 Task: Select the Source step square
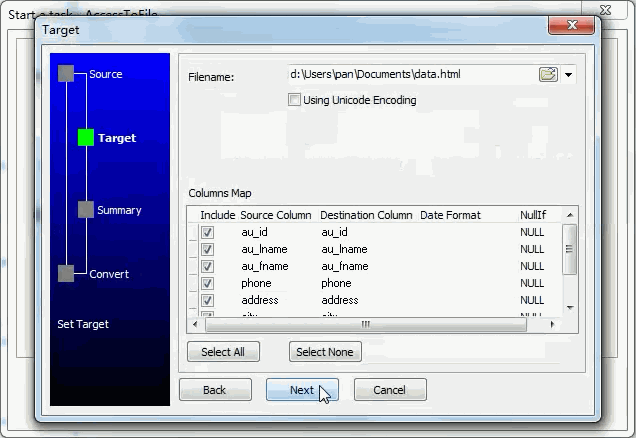pyautogui.click(x=66, y=73)
